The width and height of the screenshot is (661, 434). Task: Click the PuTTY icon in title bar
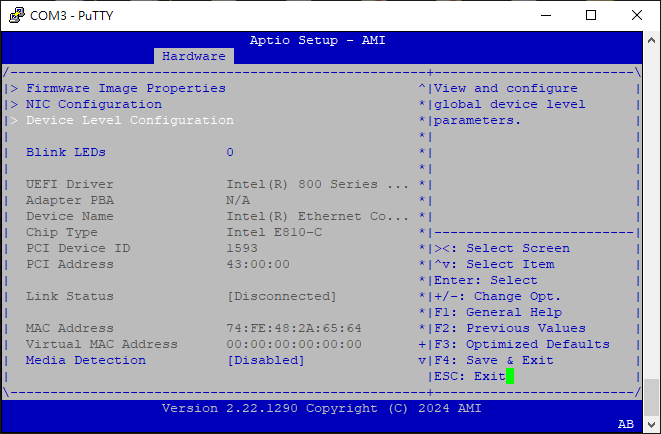click(15, 15)
